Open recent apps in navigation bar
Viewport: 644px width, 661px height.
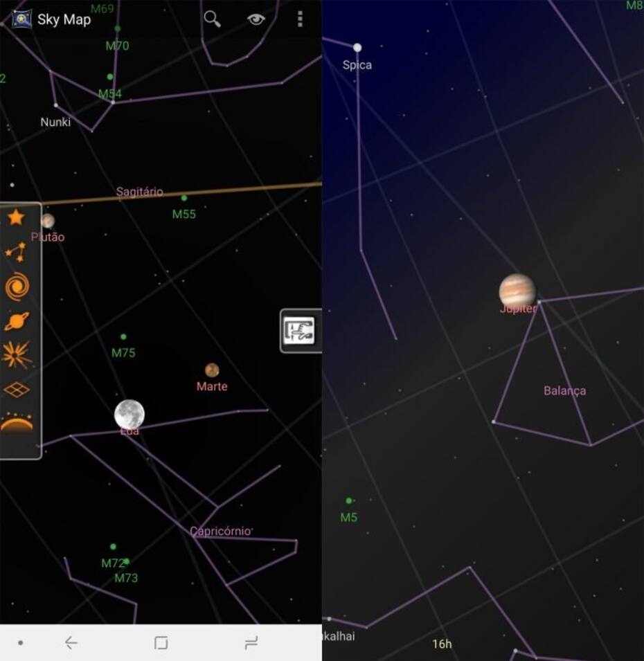click(251, 643)
